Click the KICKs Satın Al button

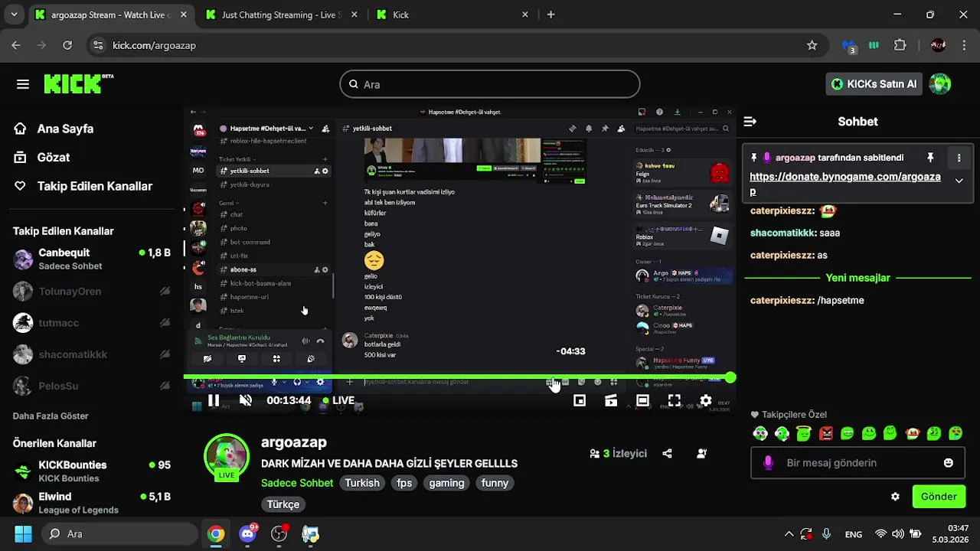pyautogui.click(x=874, y=84)
